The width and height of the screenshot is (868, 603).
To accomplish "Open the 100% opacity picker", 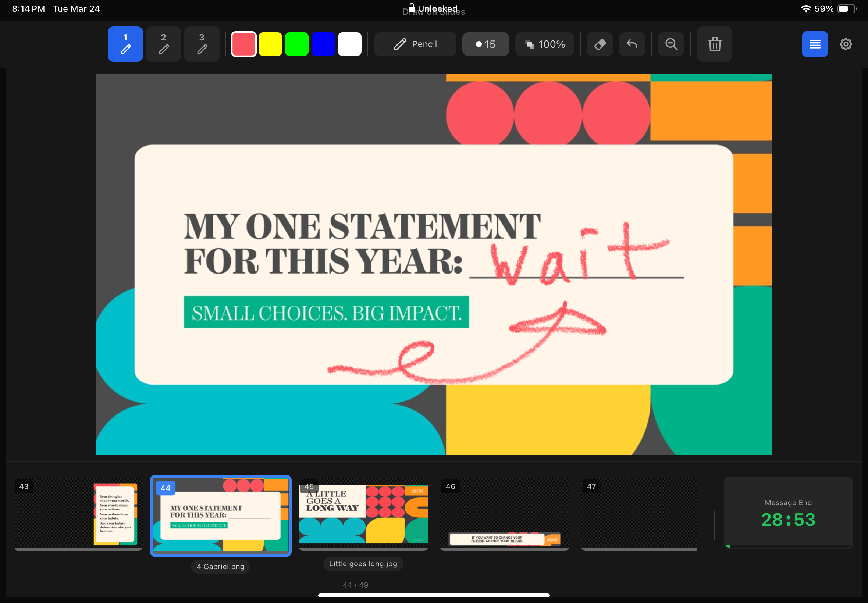I will pos(544,44).
